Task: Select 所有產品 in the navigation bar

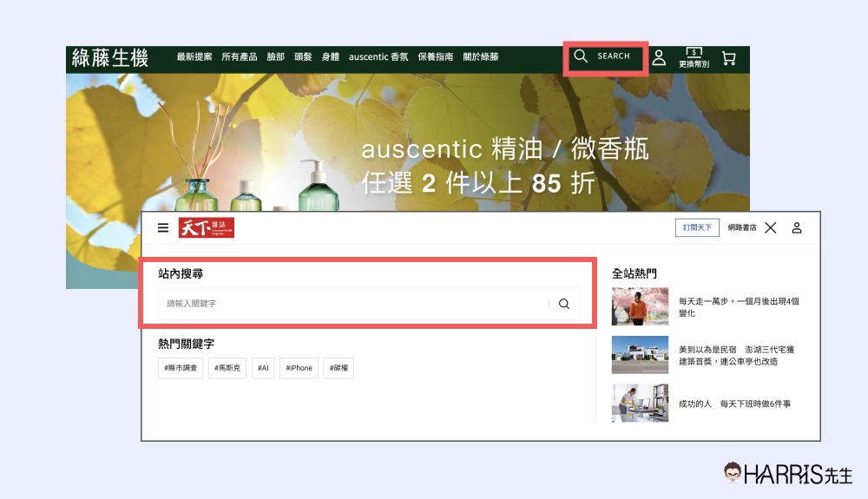Action: pos(240,57)
